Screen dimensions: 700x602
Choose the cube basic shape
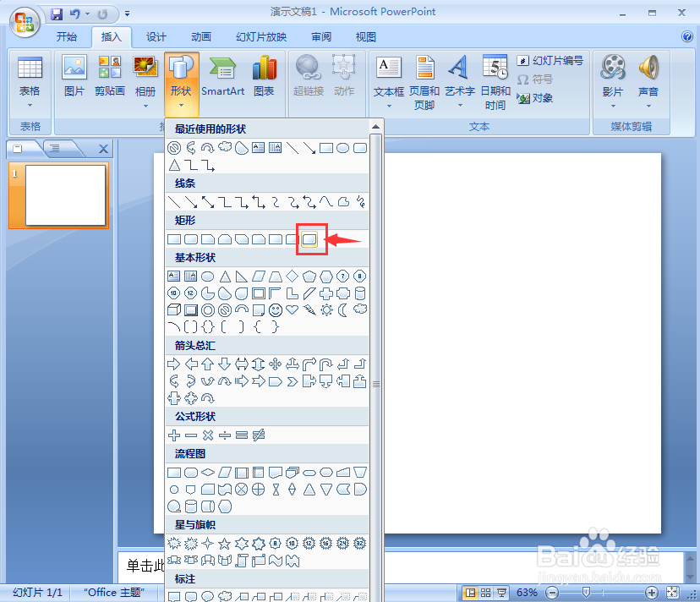(174, 309)
